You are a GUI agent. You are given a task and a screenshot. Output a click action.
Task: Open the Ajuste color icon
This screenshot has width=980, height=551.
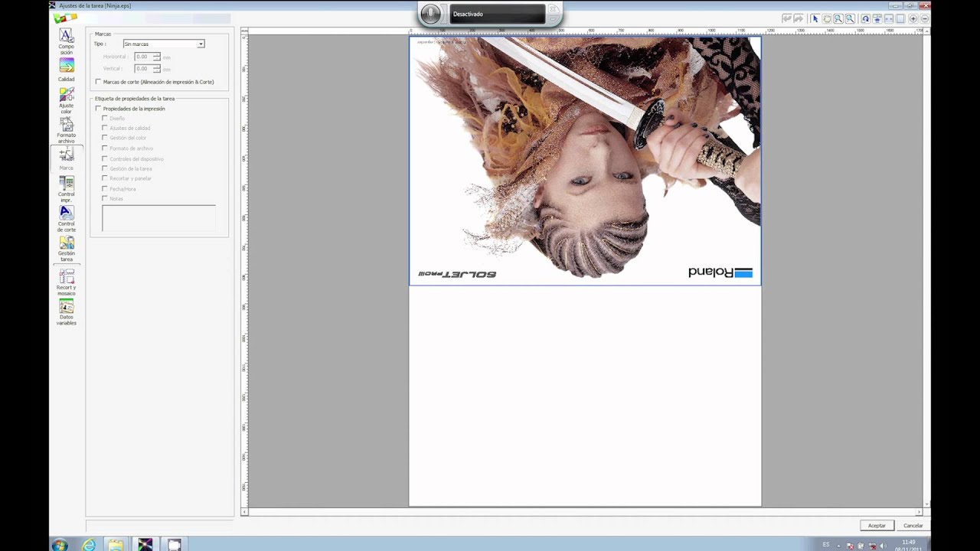pos(67,94)
